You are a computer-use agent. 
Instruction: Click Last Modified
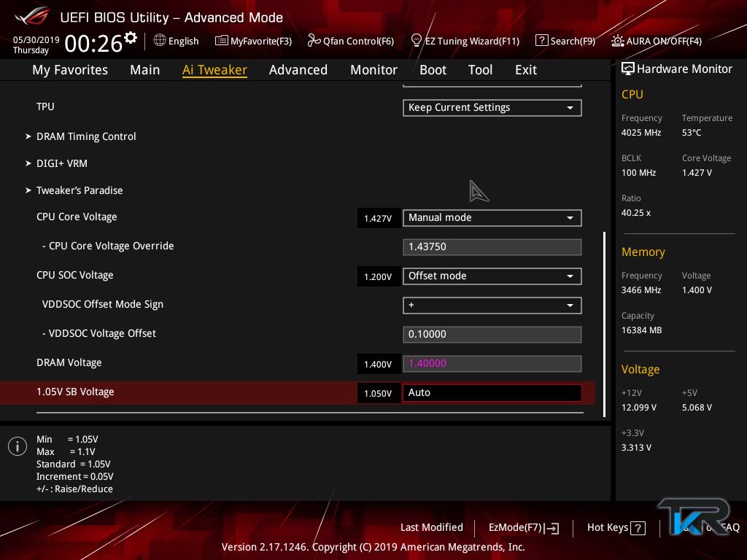432,528
